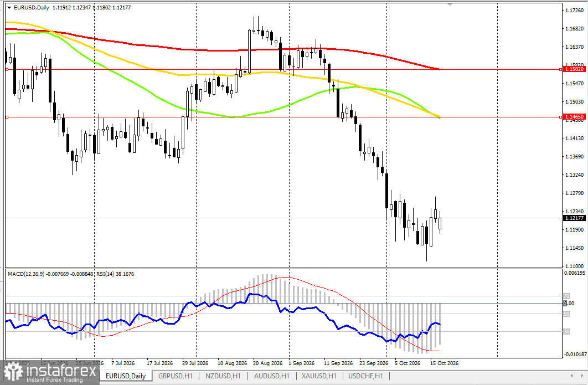Screen dimensions: 588x385
Task: Click the 0.006195 MACD scale value
Action: coord(575,273)
